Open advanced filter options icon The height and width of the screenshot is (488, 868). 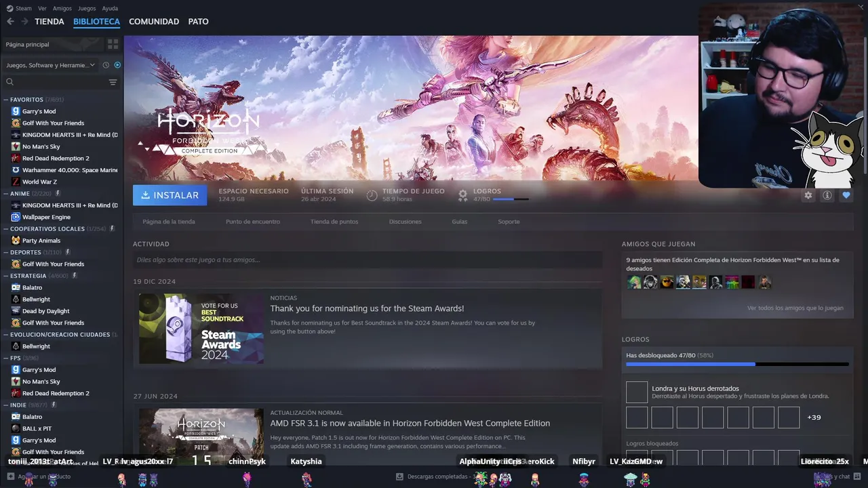point(113,82)
